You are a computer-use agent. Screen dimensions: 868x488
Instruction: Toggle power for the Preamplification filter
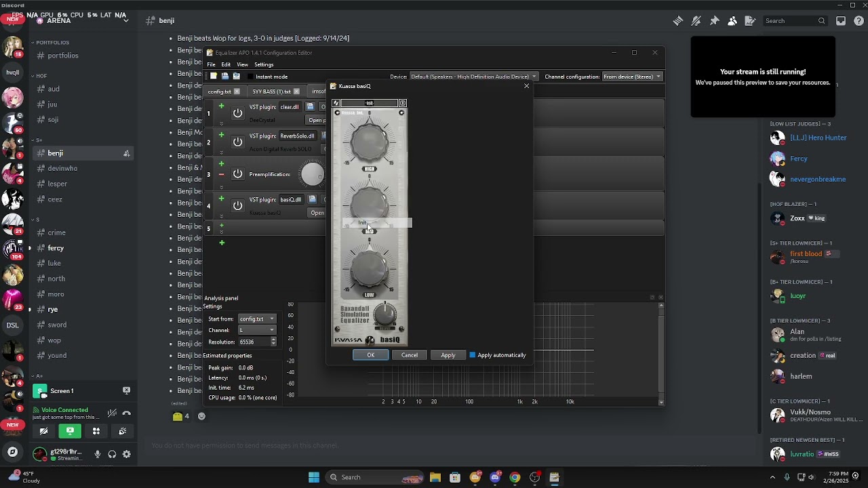coord(237,174)
